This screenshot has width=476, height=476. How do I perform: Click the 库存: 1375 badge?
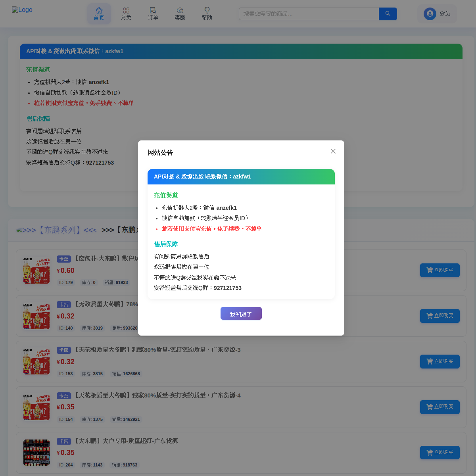[92, 419]
